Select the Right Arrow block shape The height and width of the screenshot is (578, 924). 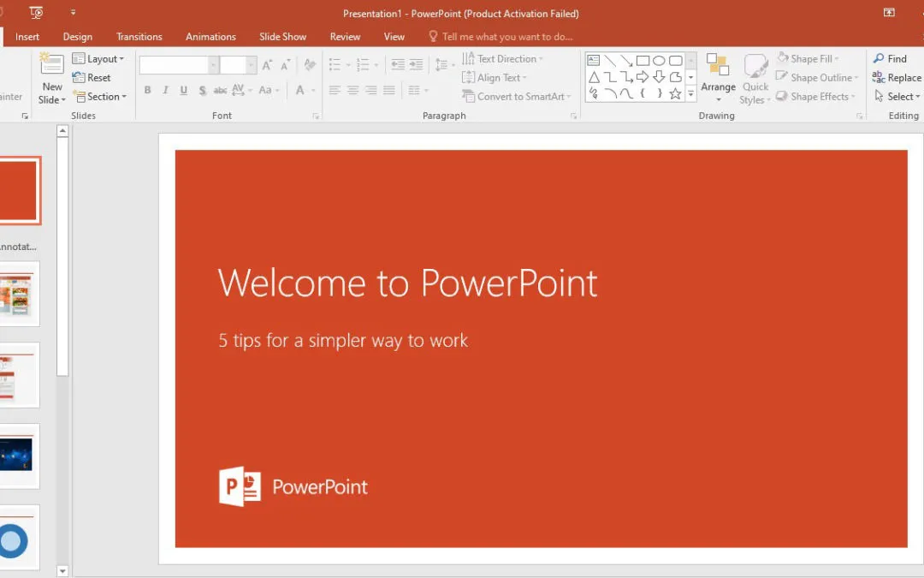click(643, 77)
